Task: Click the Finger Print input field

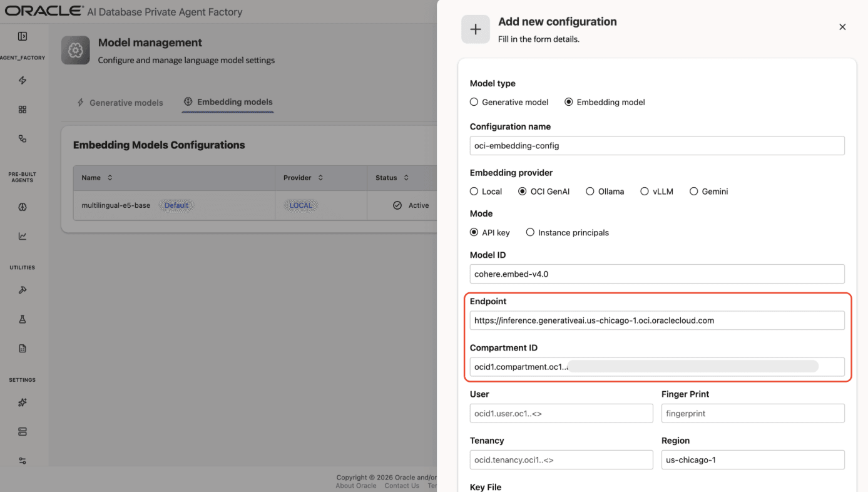Action: (x=753, y=413)
